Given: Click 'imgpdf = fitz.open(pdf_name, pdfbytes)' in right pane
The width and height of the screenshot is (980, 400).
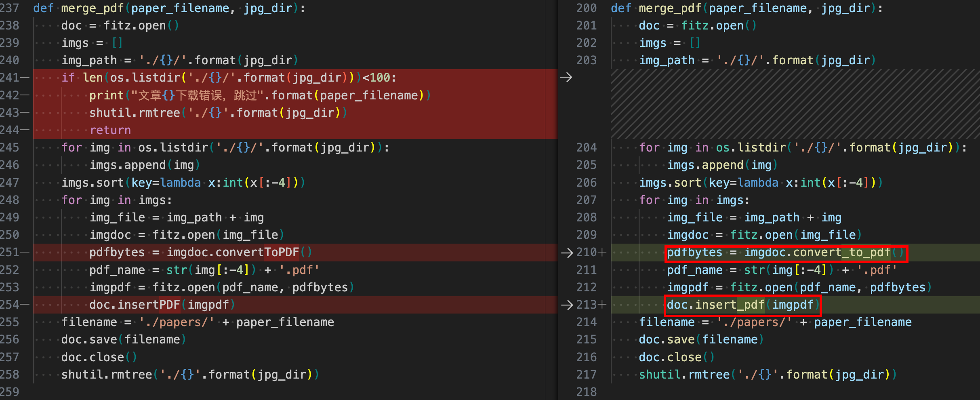Looking at the screenshot, I should point(799,287).
